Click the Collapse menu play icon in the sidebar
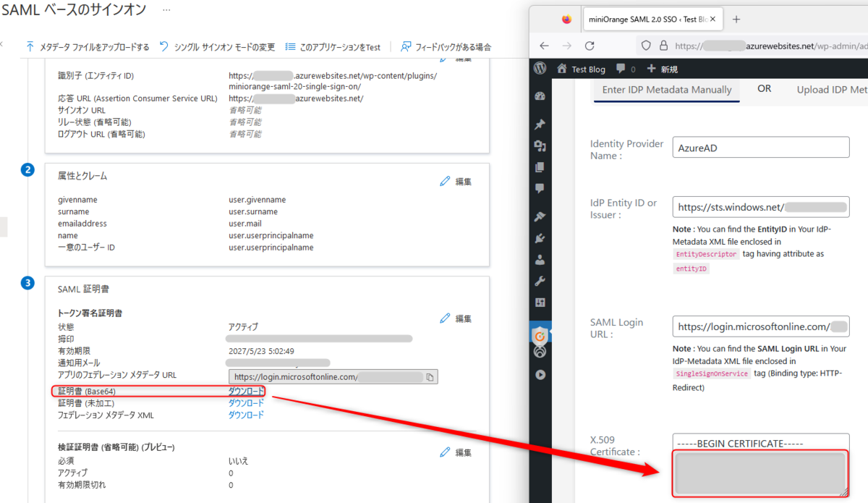 tap(540, 375)
